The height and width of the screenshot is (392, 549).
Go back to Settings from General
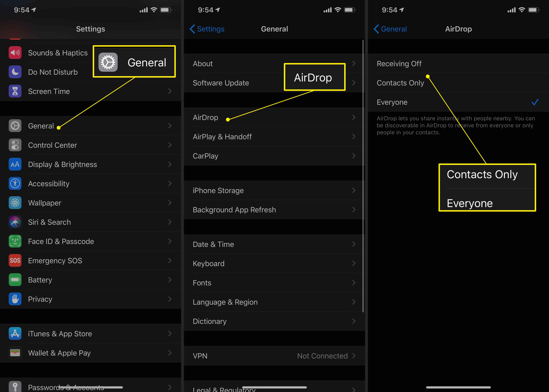coord(207,29)
